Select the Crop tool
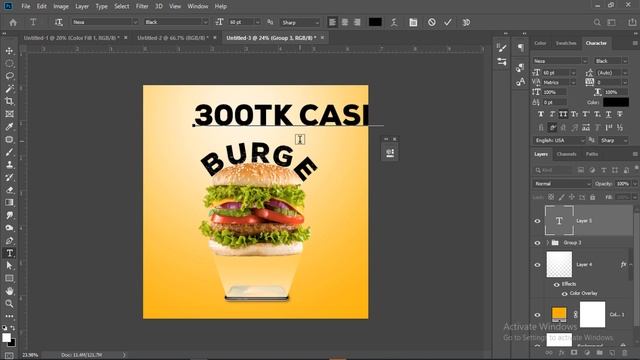The width and height of the screenshot is (640, 360). [9, 101]
